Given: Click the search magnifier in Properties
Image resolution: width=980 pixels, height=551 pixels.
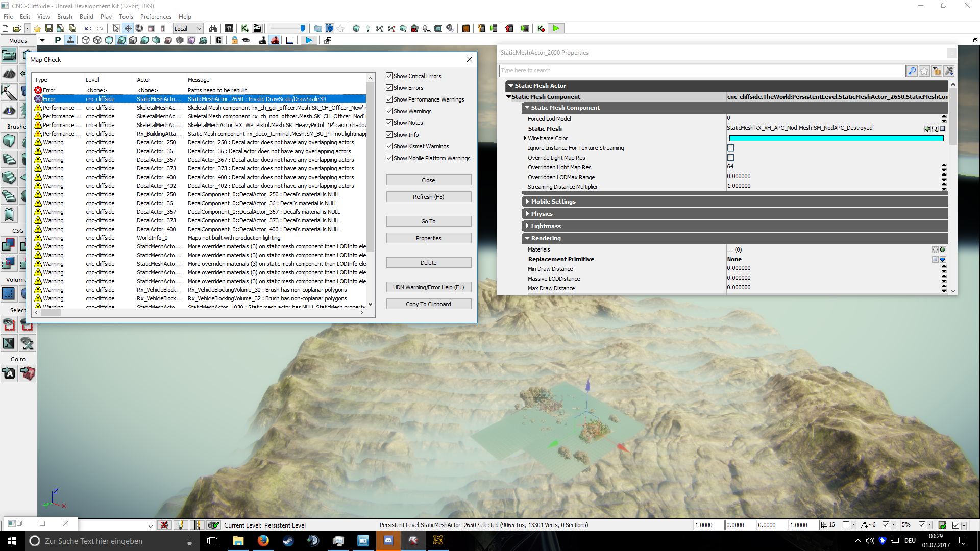Looking at the screenshot, I should pyautogui.click(x=912, y=71).
